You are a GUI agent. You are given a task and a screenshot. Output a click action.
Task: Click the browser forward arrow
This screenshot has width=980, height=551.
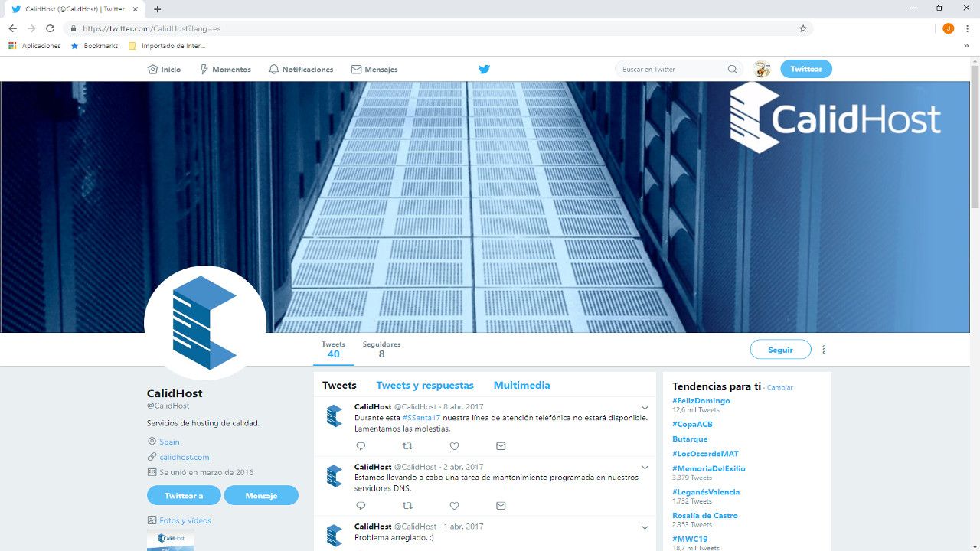click(x=31, y=28)
